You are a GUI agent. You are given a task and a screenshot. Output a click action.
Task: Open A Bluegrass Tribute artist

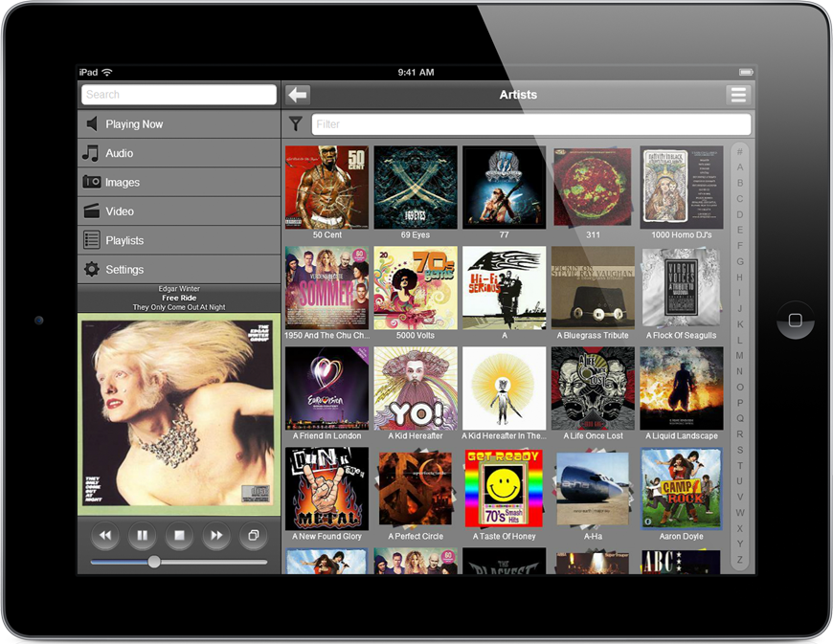click(593, 288)
